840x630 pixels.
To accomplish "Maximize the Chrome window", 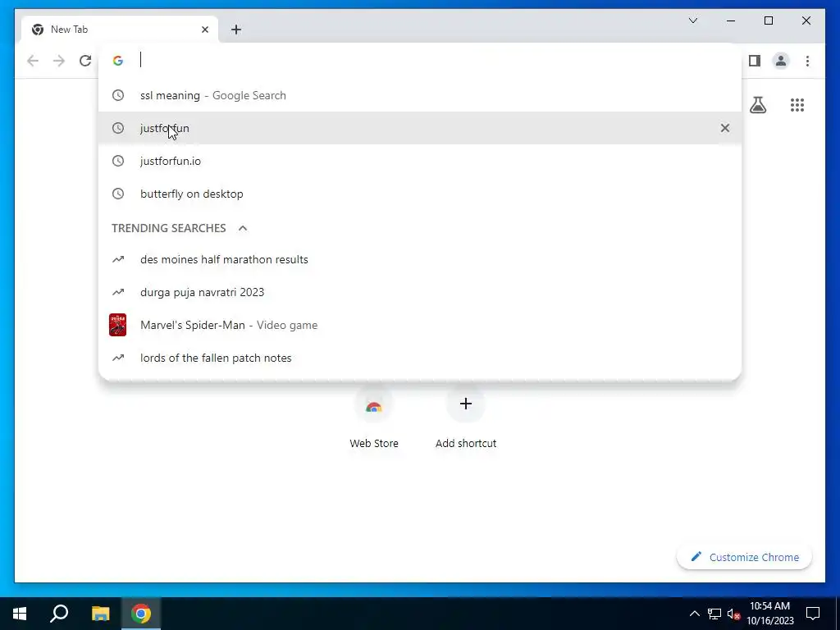I will coord(768,21).
